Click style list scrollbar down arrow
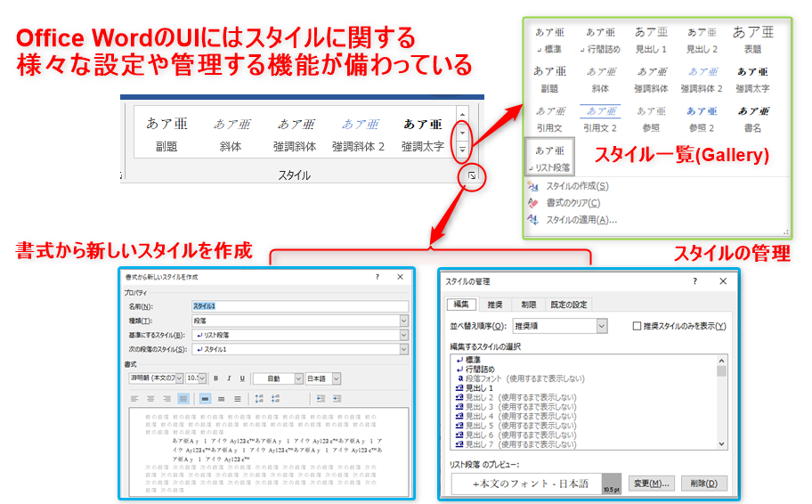 [721, 444]
